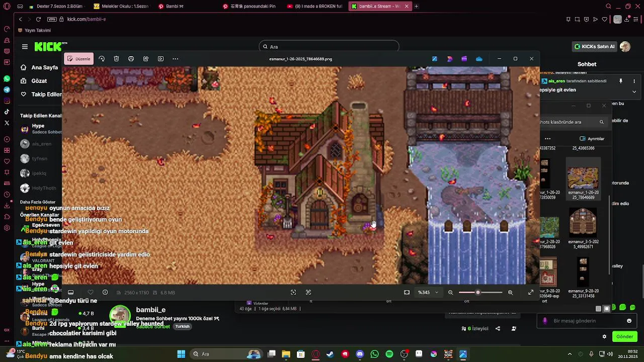Switch Explorer to large icons view
Image resolution: width=644 pixels, height=362 pixels.
coord(607,309)
